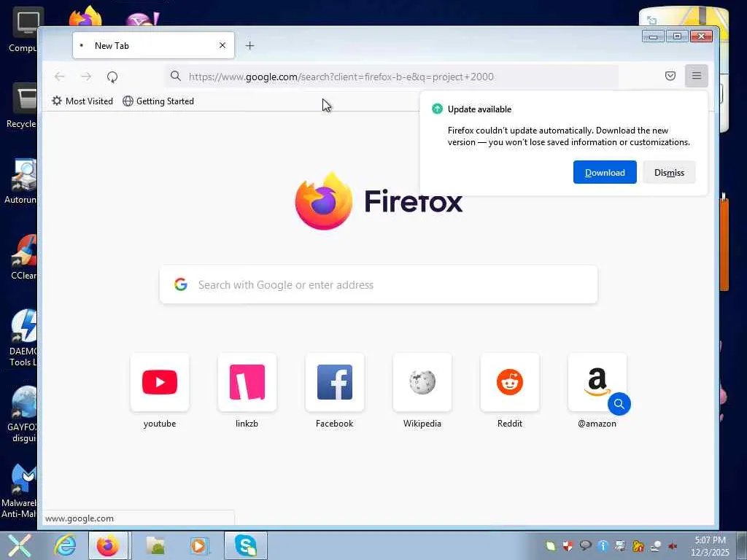This screenshot has width=747, height=560.
Task: Click the address bar URL field
Action: coord(392,76)
